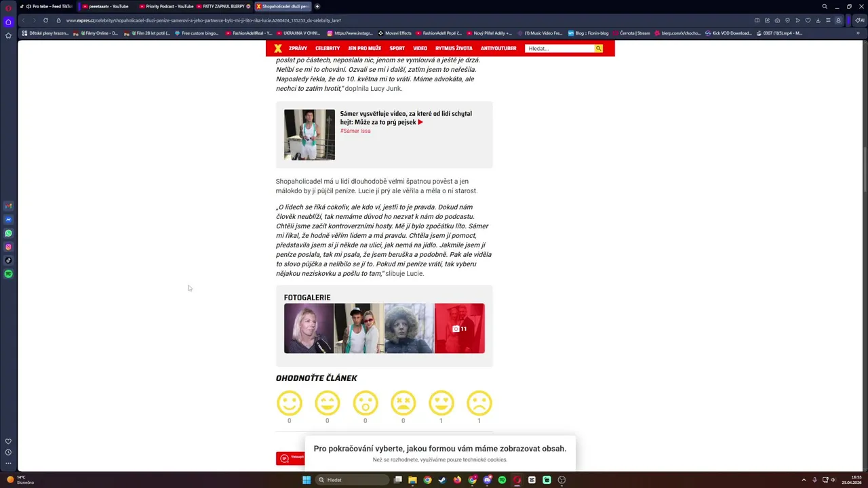868x488 pixels.
Task: Open downloads icon in browser toolbar
Action: pos(818,20)
